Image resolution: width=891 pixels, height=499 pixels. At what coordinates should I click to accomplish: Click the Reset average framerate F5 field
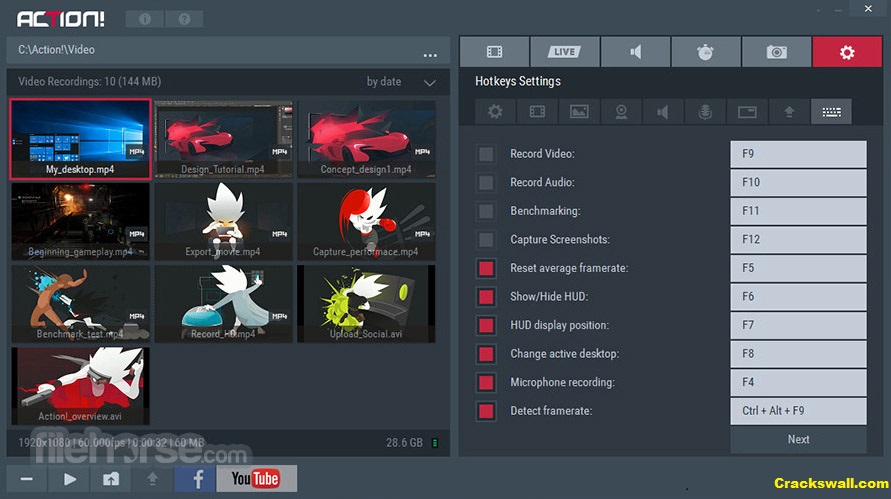798,268
